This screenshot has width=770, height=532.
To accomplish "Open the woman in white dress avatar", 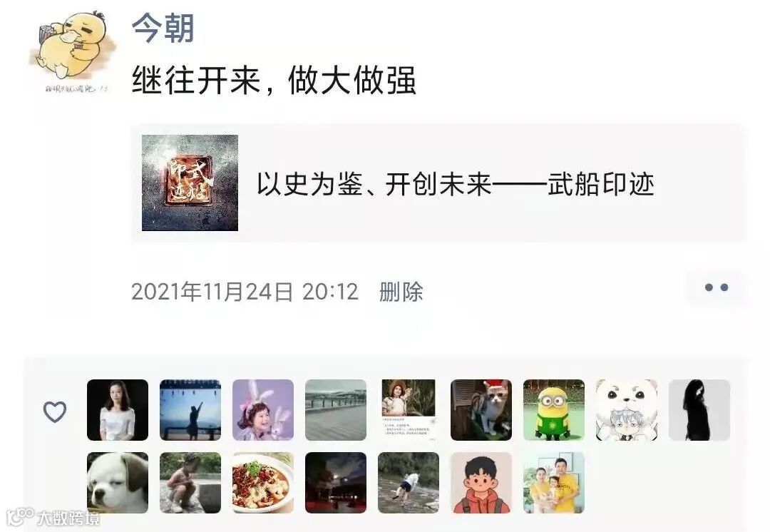I will pos(118,409).
